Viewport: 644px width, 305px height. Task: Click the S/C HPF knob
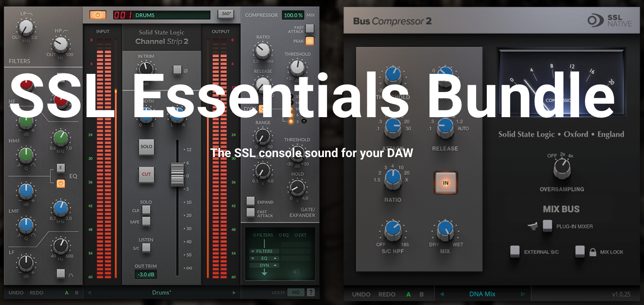[393, 230]
